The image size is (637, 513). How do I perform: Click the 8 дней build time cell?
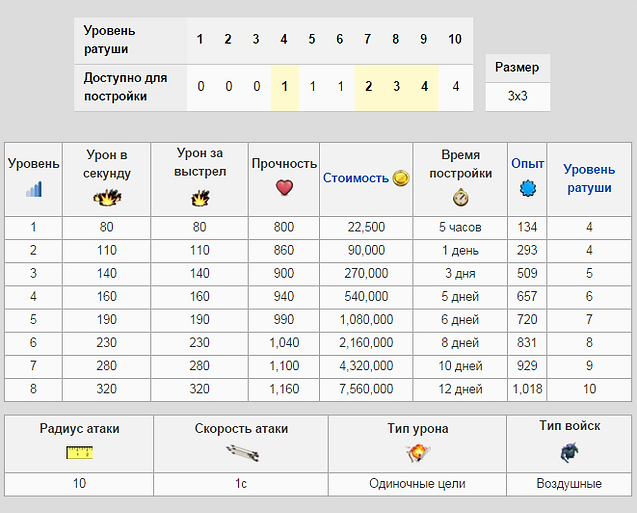tap(460, 343)
